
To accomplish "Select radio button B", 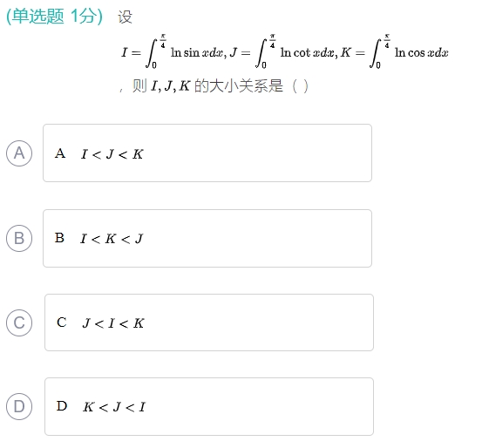I will click(x=19, y=238).
